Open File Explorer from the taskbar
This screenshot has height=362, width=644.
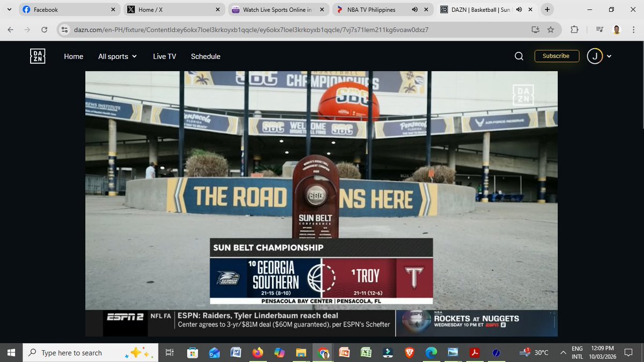point(301,352)
